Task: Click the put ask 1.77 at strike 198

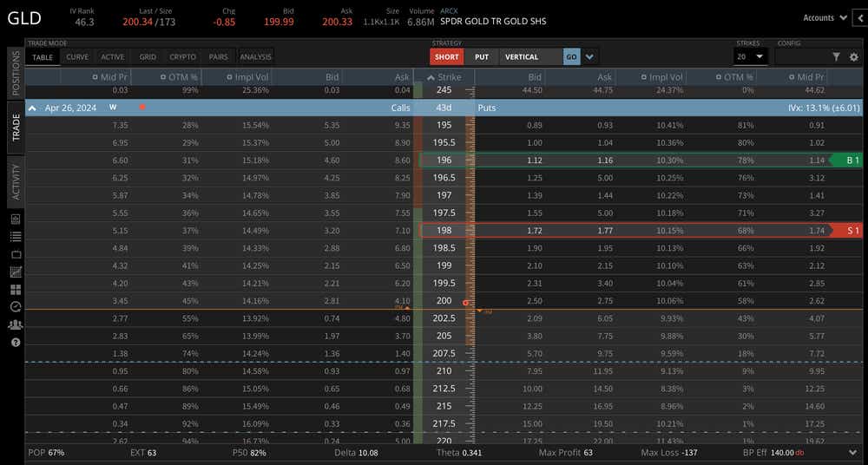Action: pyautogui.click(x=604, y=230)
